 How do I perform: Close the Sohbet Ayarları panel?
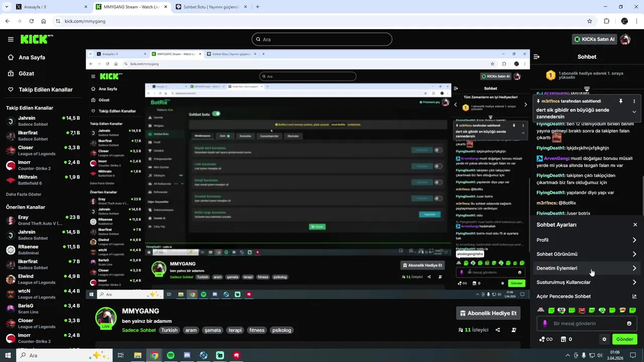click(x=635, y=225)
